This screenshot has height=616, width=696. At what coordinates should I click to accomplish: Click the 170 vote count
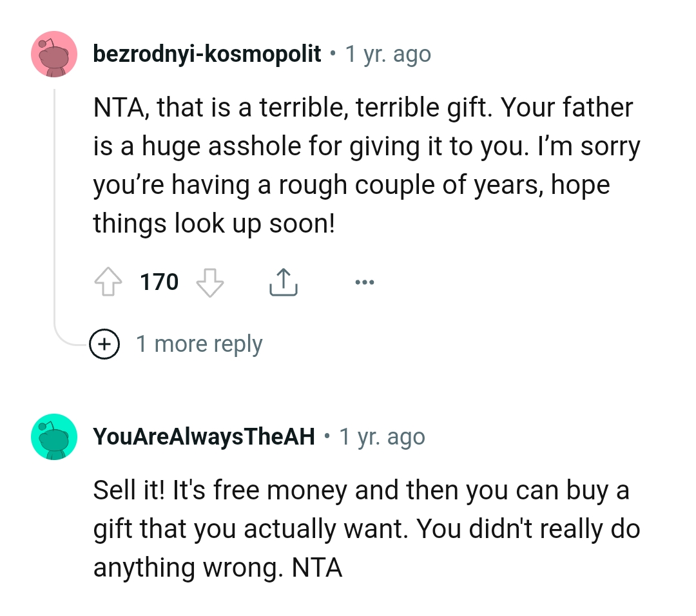pyautogui.click(x=159, y=282)
